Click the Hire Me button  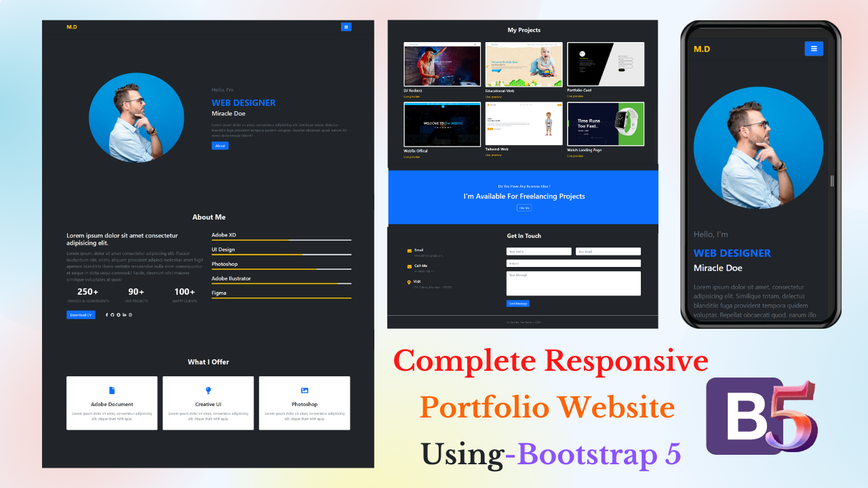click(x=524, y=208)
